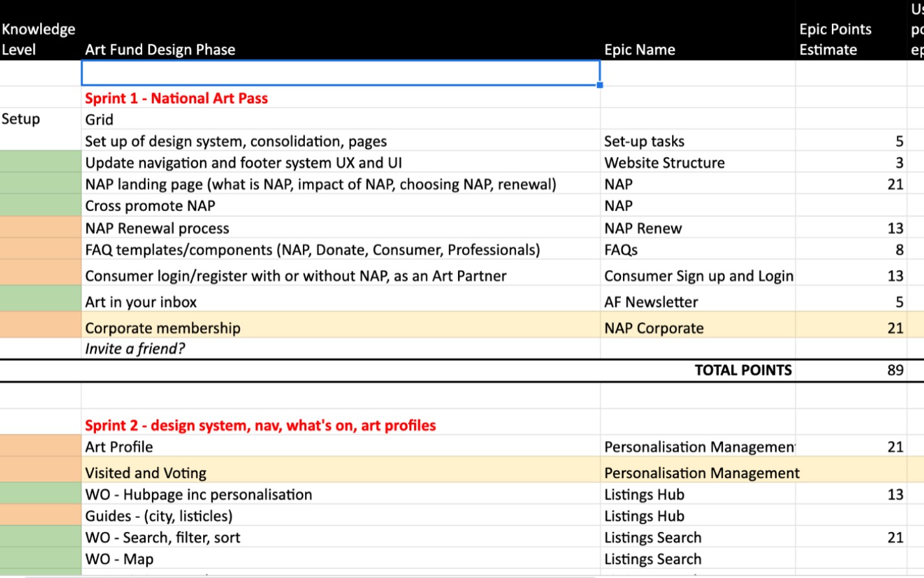The height and width of the screenshot is (578, 924).
Task: Click 'Listings Search' in WO - Search row
Action: (x=698, y=536)
